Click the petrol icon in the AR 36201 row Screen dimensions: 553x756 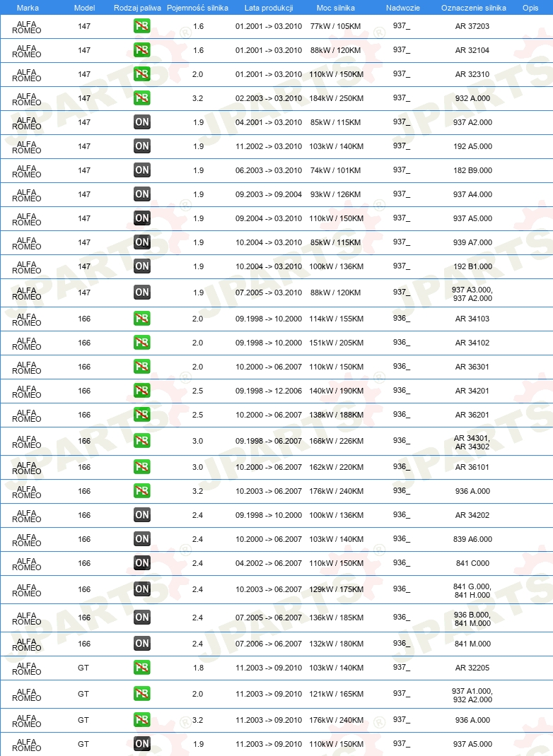click(x=142, y=415)
